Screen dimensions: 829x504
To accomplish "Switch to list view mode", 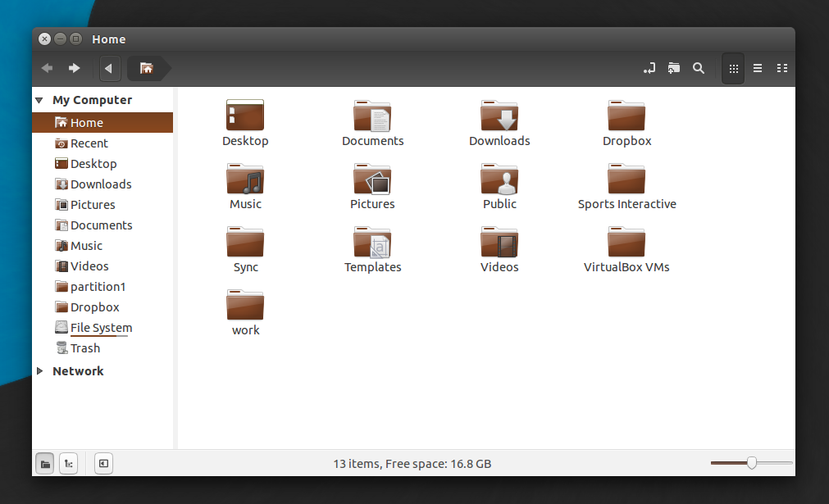I will 757,68.
